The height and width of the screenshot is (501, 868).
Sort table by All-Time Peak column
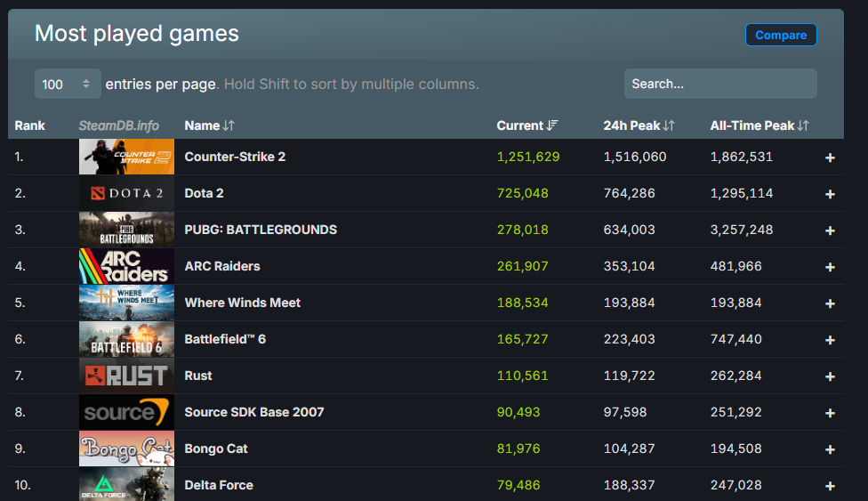coord(759,125)
